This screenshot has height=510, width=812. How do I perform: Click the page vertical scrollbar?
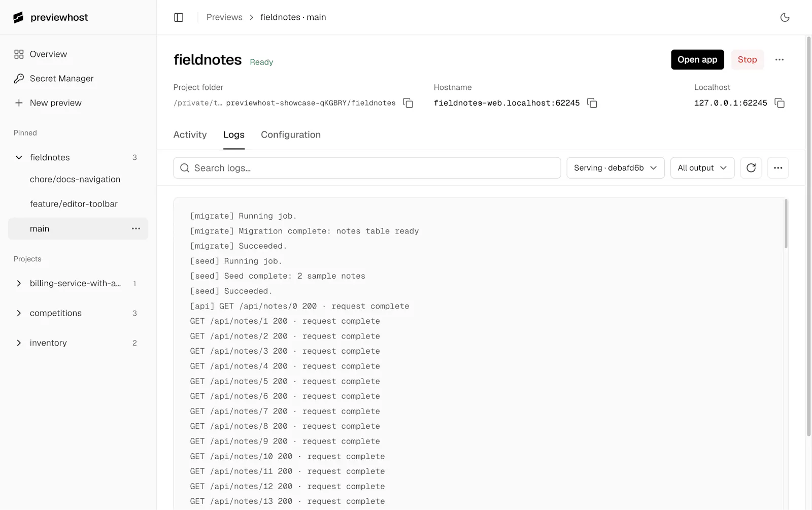pos(808,236)
